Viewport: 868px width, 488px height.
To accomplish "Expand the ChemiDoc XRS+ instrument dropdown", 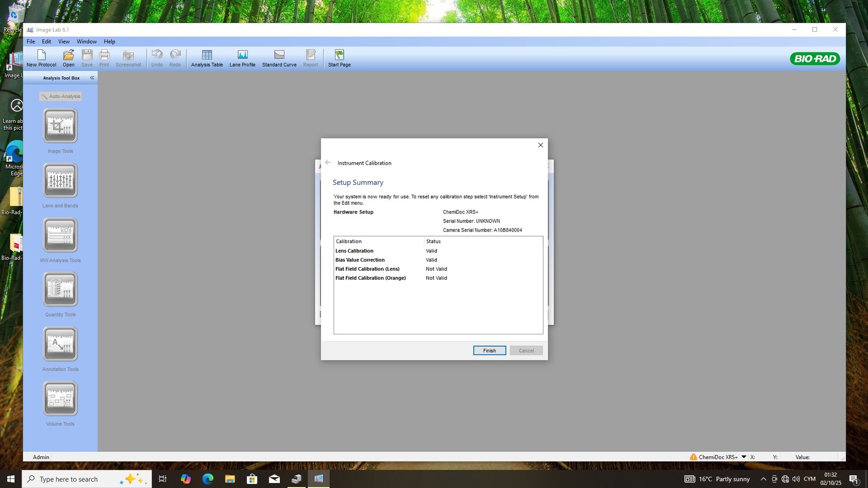I will [x=743, y=457].
